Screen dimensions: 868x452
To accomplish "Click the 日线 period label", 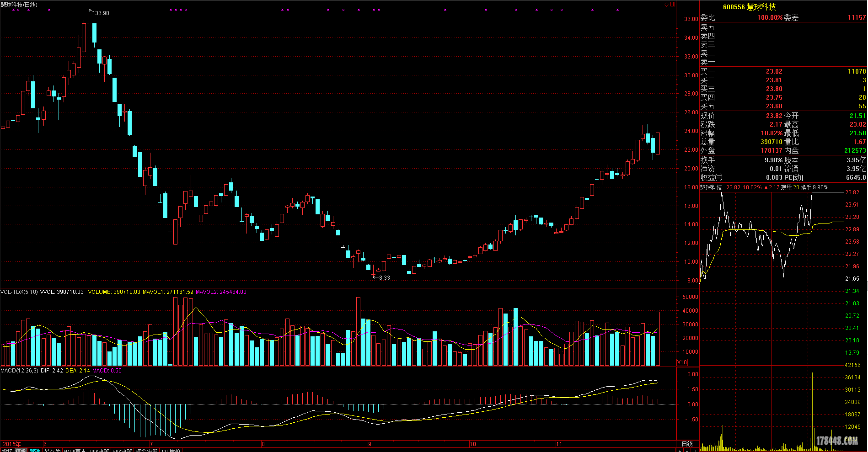I will coord(687,444).
